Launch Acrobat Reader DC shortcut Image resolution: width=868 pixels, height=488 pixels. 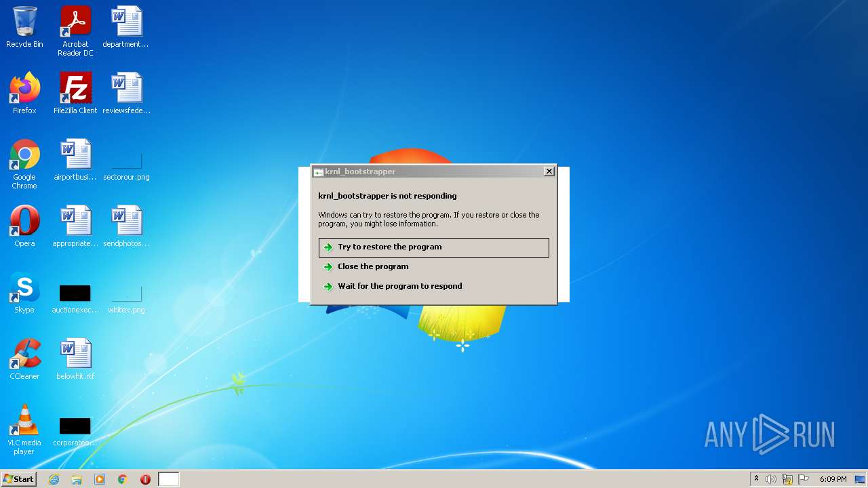click(x=75, y=31)
